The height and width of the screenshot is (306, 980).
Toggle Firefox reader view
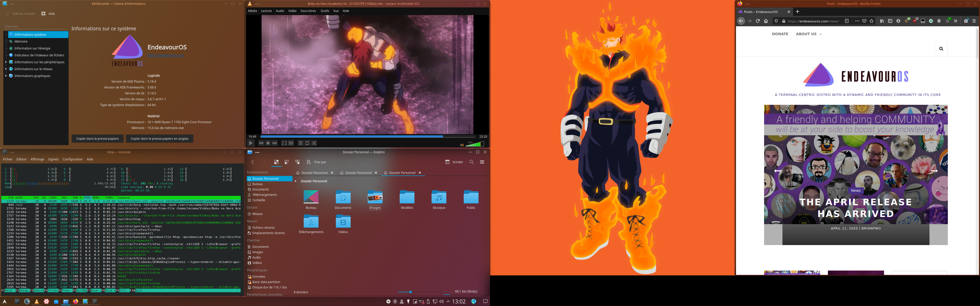coord(847,21)
